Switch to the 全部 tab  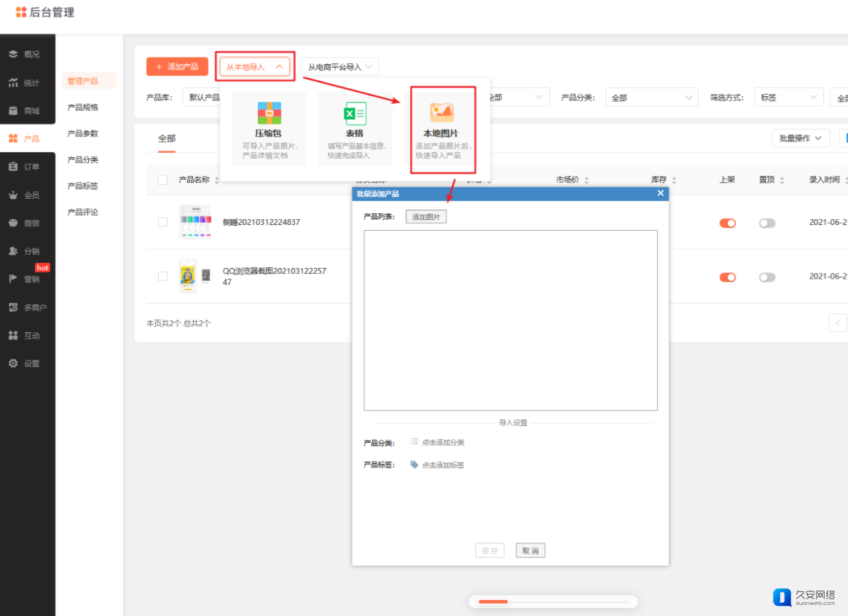[x=167, y=138]
